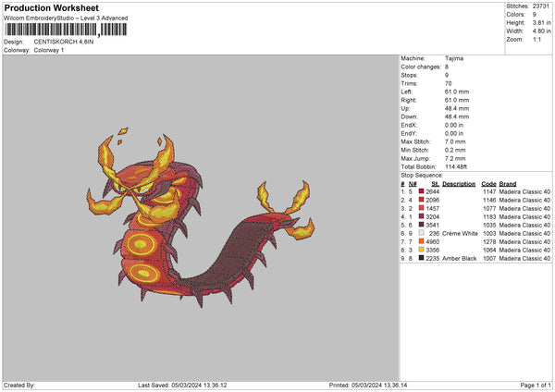Viewport: 555px width, 392px height.
Task: Click the Machine value Tajima
Action: tap(454, 58)
